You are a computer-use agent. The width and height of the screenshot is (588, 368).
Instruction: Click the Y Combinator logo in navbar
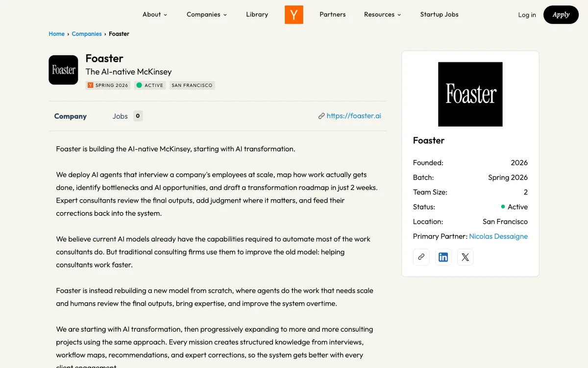[x=294, y=14]
